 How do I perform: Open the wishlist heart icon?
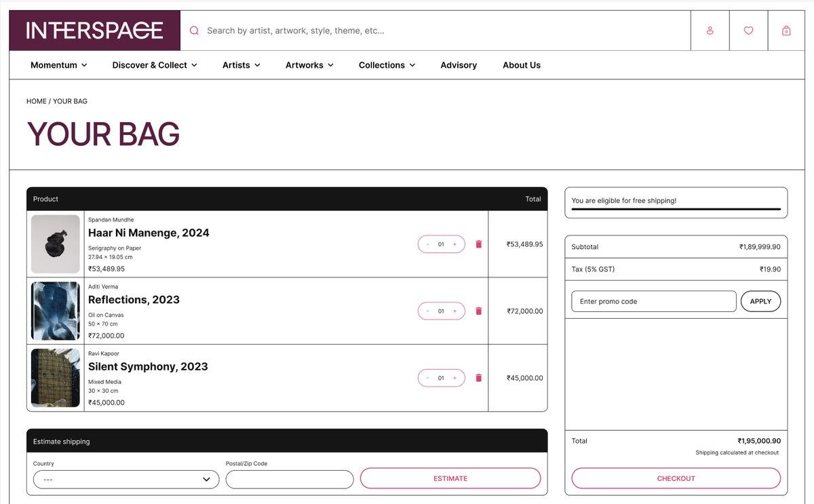tap(748, 31)
